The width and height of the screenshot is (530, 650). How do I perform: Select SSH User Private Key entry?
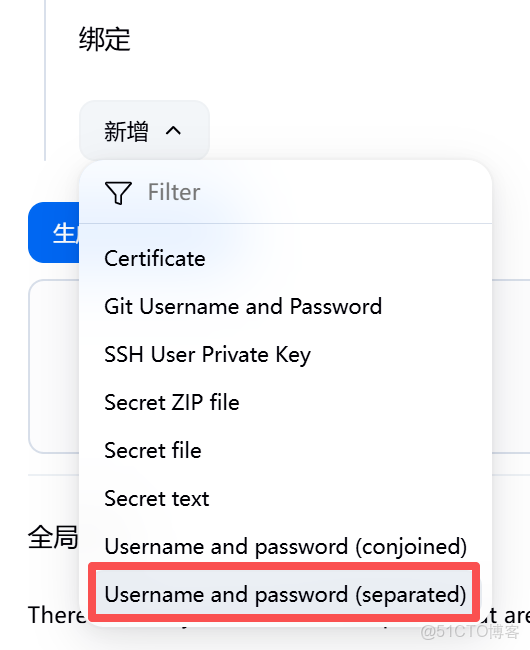207,355
